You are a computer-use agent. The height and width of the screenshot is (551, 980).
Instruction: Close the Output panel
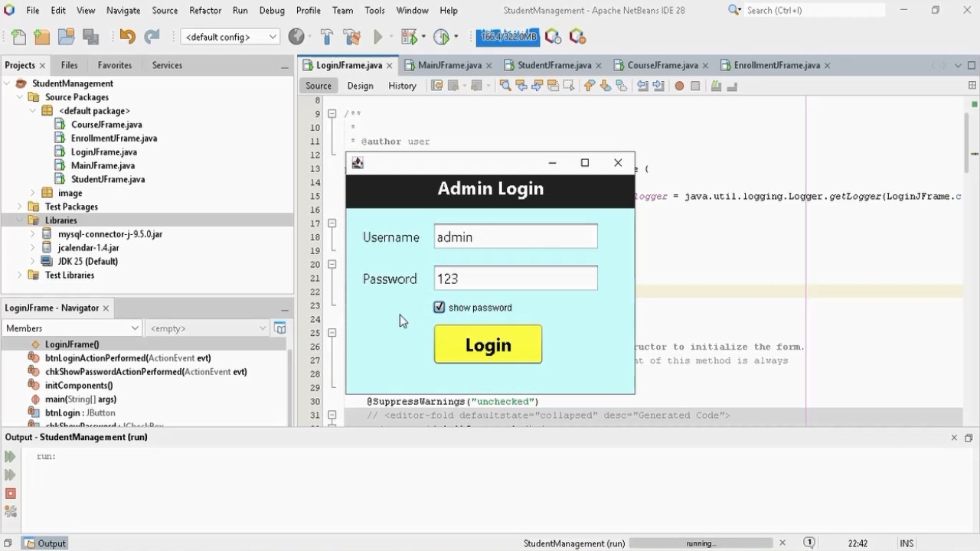[954, 437]
